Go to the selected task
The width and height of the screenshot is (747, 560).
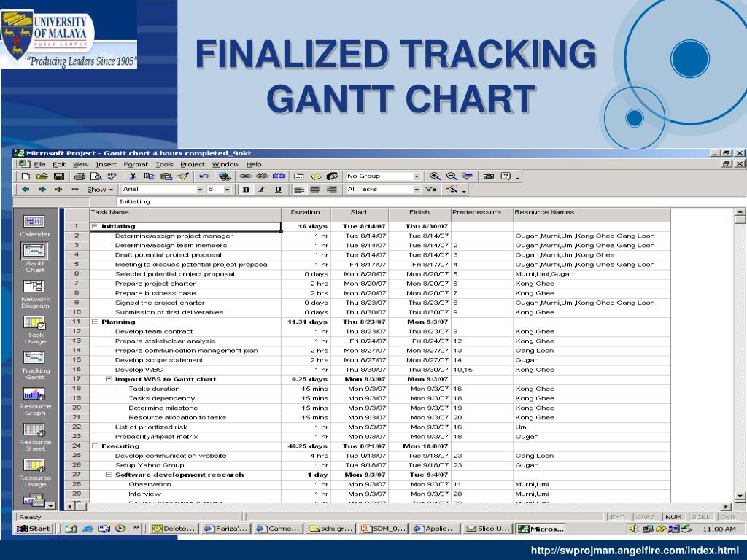pyautogui.click(x=468, y=176)
